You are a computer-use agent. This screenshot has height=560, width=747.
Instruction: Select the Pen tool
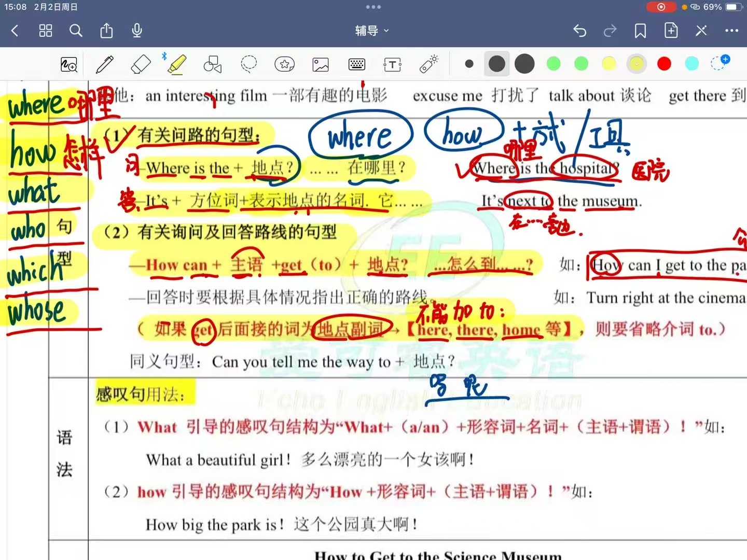pos(105,64)
